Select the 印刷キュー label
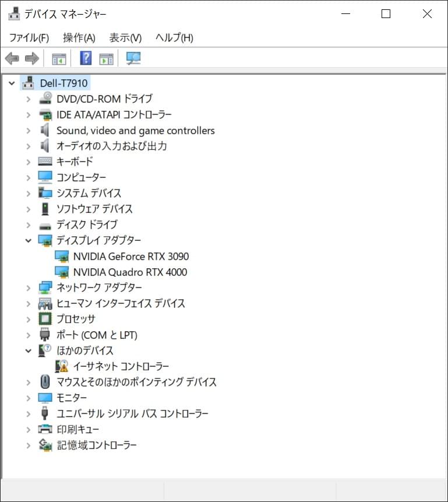 (x=77, y=429)
